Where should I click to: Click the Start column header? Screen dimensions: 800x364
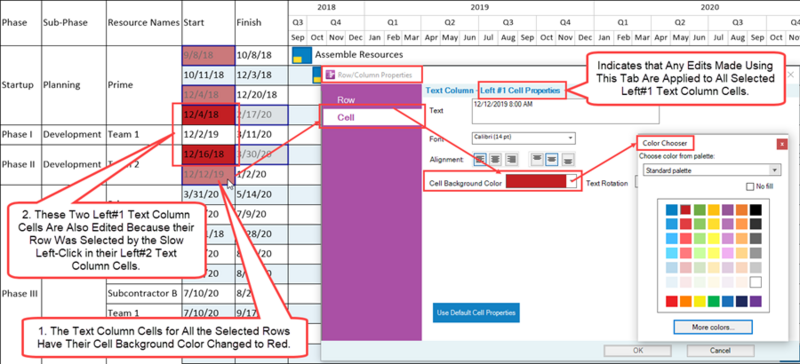[209, 22]
